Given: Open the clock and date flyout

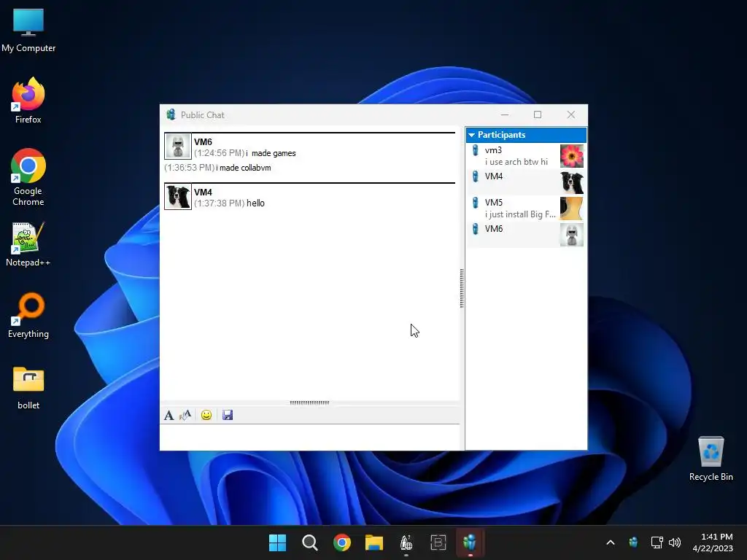Looking at the screenshot, I should [713, 542].
